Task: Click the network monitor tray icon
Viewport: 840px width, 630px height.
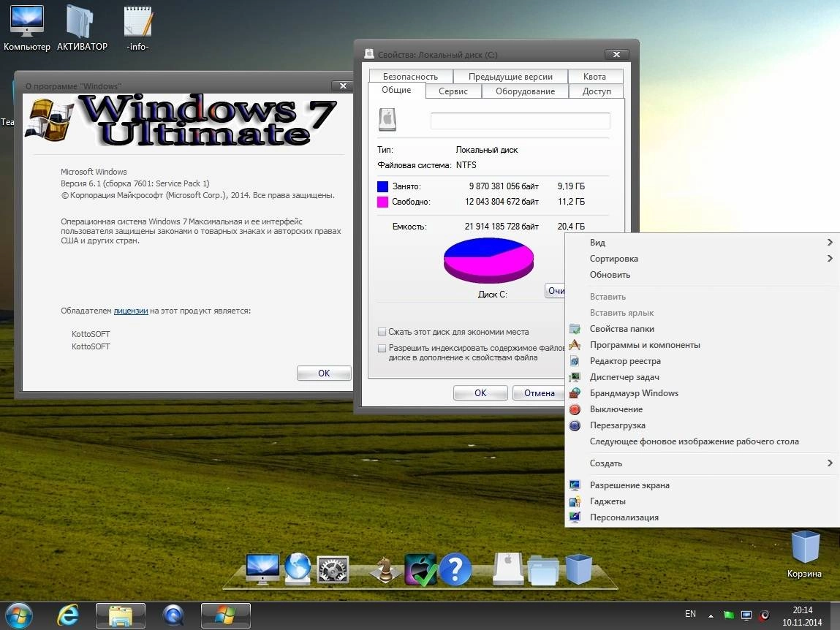Action: point(746,615)
